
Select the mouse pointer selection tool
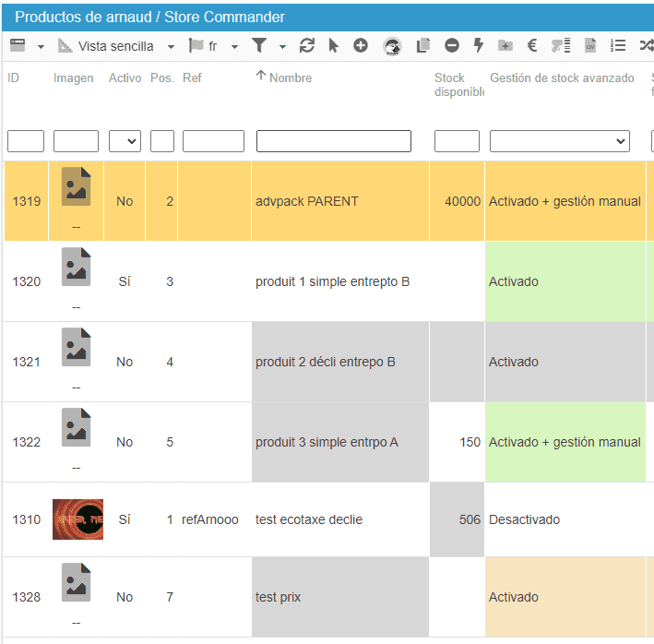click(x=334, y=45)
